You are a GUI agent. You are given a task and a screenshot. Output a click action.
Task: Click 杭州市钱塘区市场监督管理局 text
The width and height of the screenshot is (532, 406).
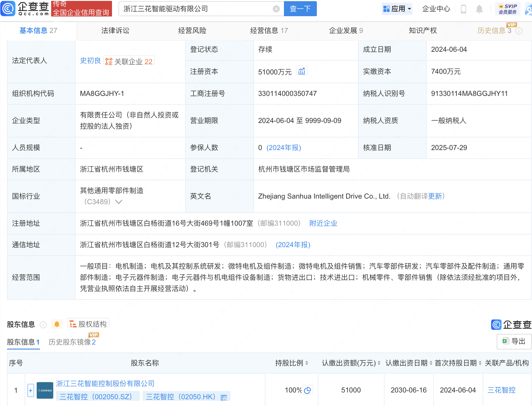click(304, 169)
